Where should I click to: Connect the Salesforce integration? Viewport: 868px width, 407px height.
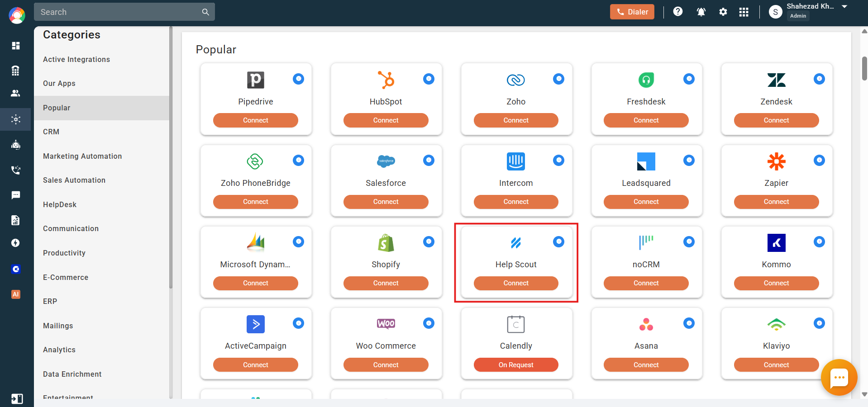point(386,202)
